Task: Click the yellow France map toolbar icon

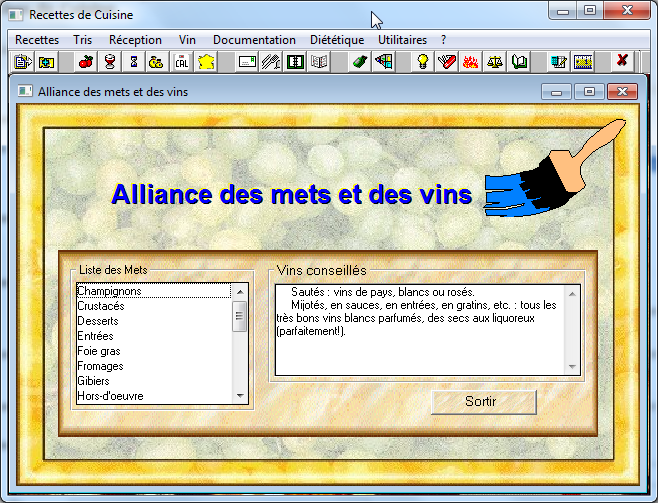Action: coord(206,62)
